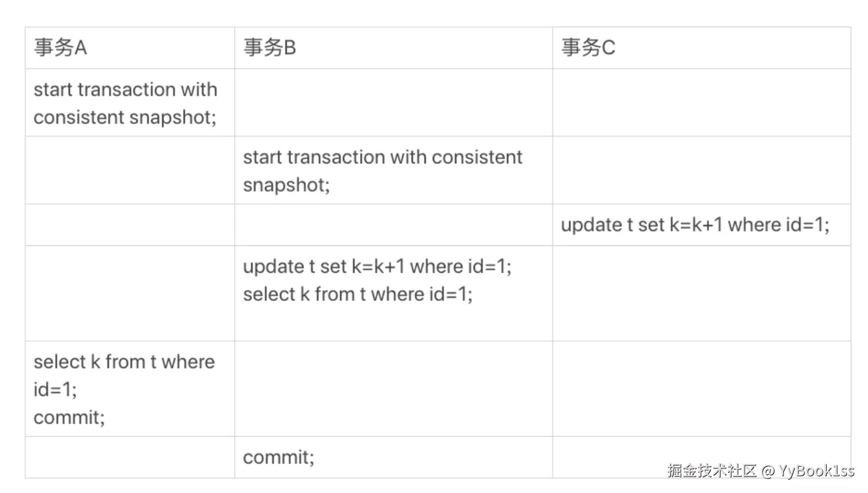This screenshot has width=868, height=493.
Task: Click the empty 事务C cell beside 事务A's select statement
Action: pyautogui.click(x=701, y=389)
